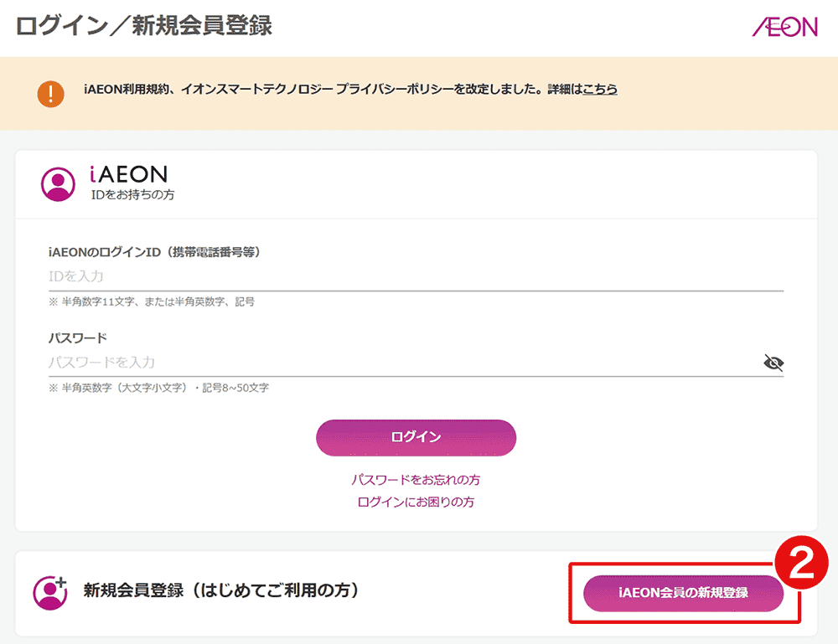Viewport: 838px width, 644px height.
Task: Show password using the eye icon
Action: pos(773,363)
